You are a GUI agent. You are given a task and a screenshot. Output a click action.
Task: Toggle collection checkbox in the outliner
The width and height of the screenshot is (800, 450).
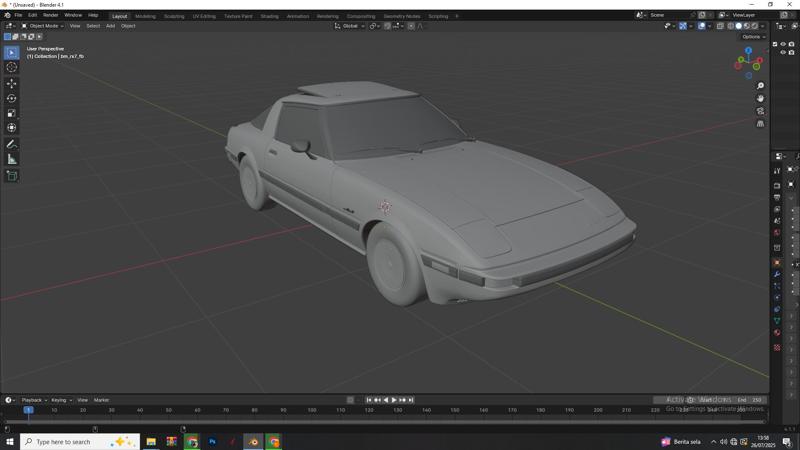pyautogui.click(x=775, y=44)
